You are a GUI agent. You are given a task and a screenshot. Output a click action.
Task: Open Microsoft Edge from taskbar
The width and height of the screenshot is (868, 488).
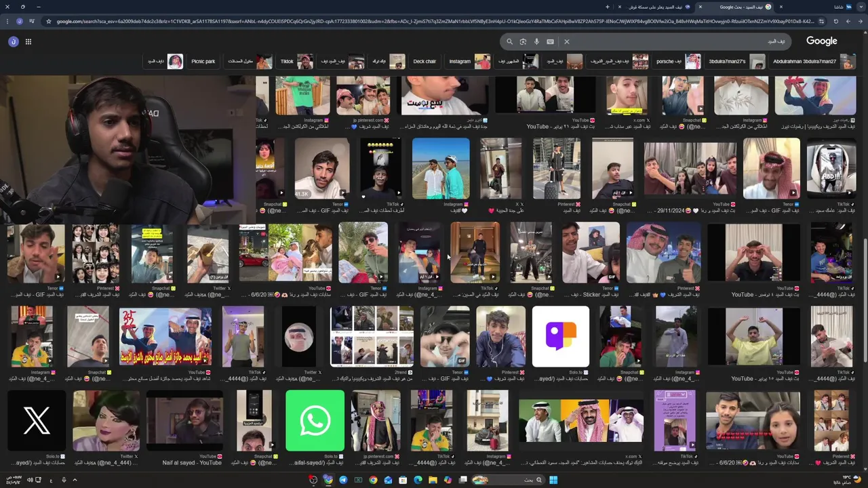(x=418, y=480)
